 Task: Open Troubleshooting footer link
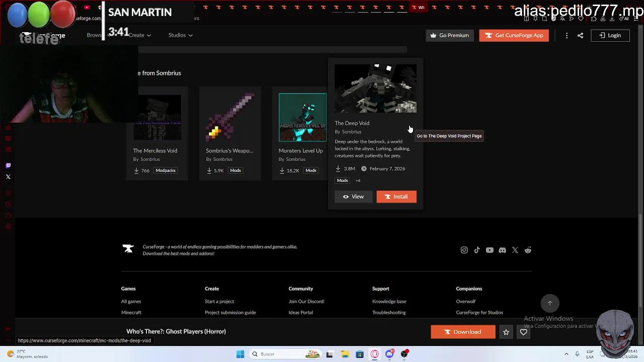(x=389, y=313)
